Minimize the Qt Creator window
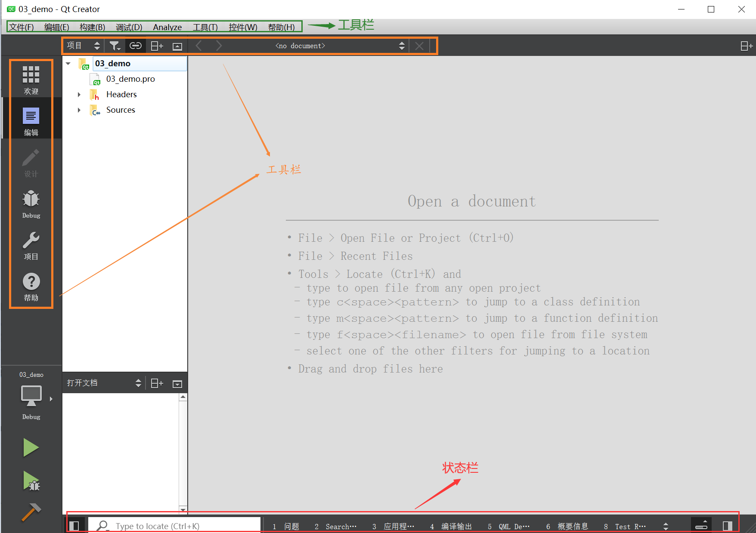Image resolution: width=756 pixels, height=533 pixels. tap(682, 9)
